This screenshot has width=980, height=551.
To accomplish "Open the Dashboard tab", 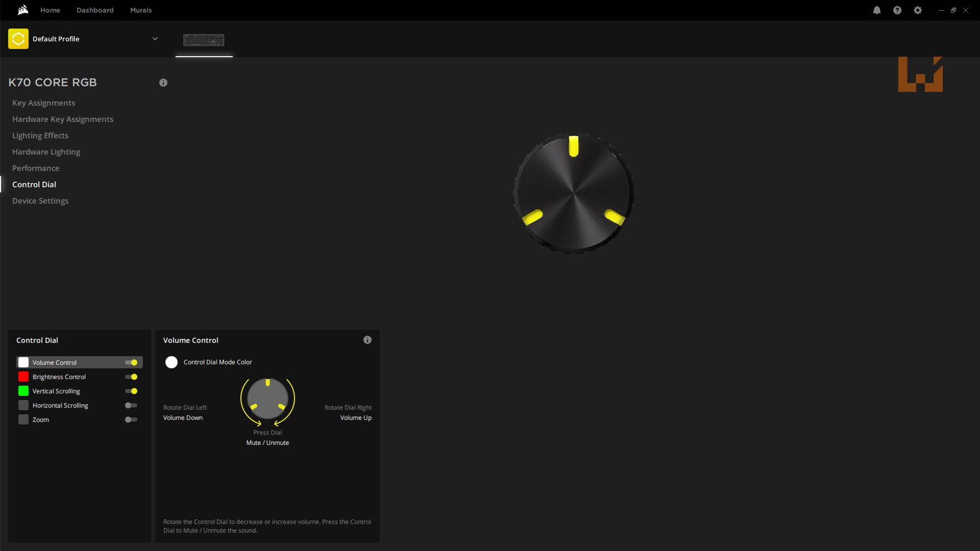I will (x=95, y=10).
